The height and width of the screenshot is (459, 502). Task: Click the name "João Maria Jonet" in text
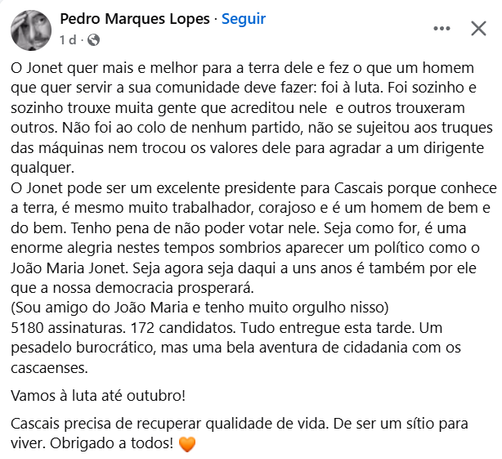point(69,268)
